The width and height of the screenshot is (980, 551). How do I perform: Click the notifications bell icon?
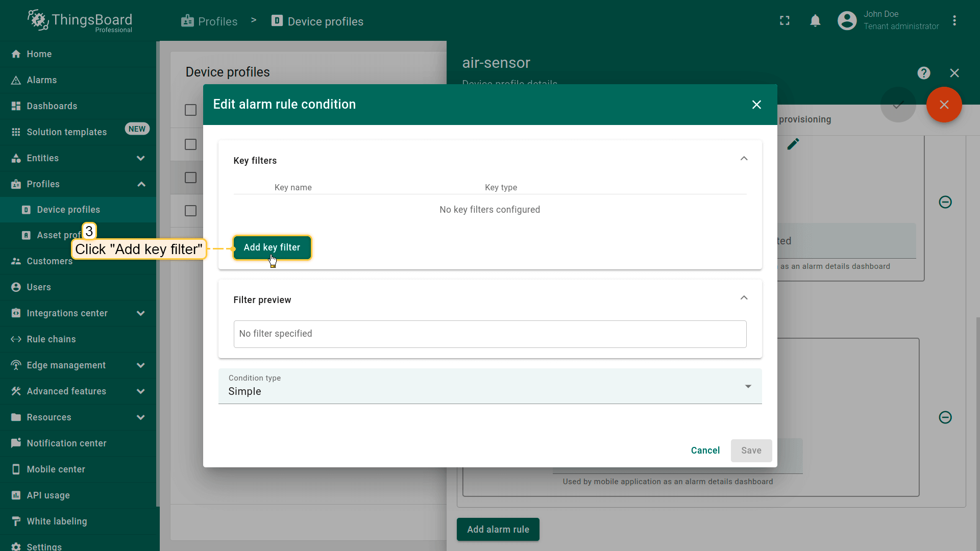(815, 21)
